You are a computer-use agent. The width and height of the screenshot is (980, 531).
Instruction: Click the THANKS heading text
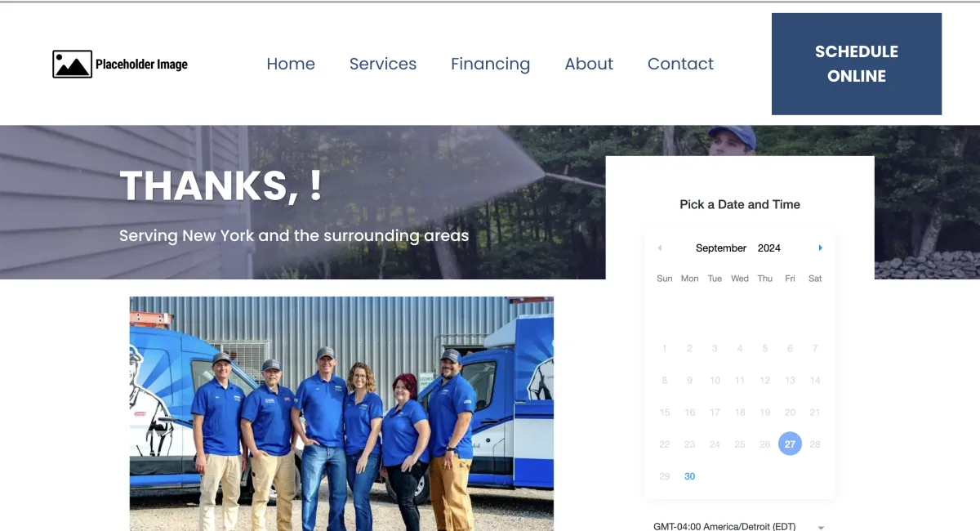click(220, 186)
